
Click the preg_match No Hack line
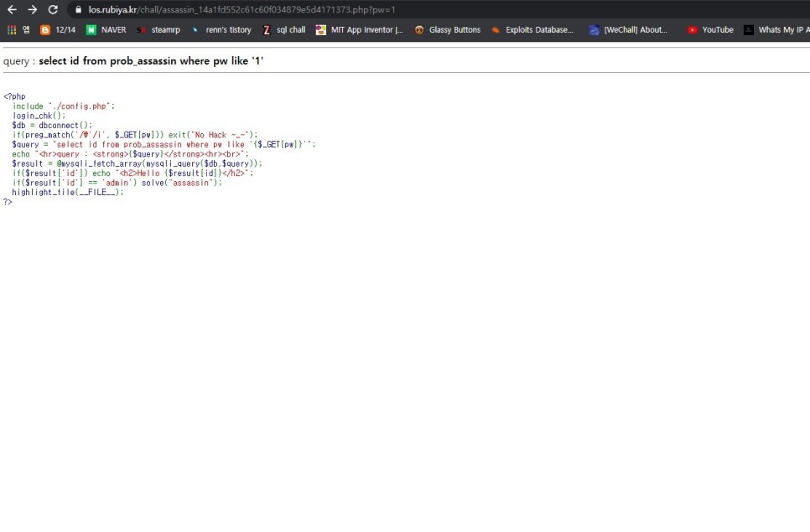click(x=135, y=135)
